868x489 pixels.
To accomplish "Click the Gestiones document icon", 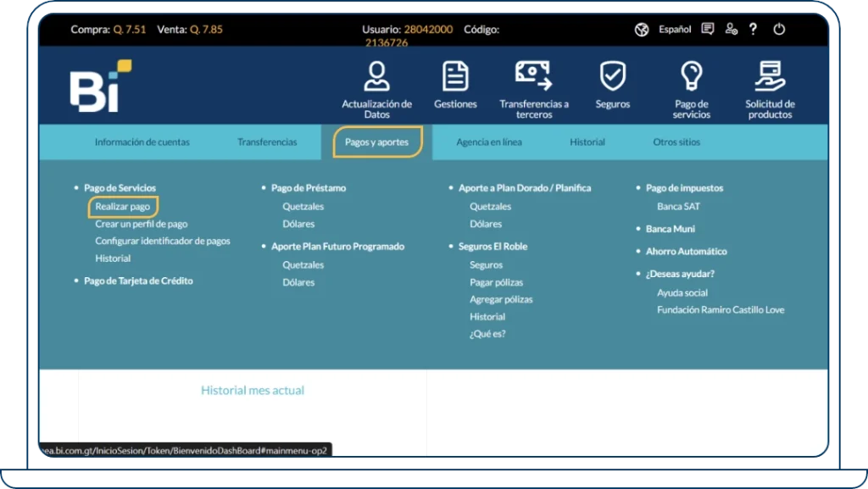I will click(455, 77).
